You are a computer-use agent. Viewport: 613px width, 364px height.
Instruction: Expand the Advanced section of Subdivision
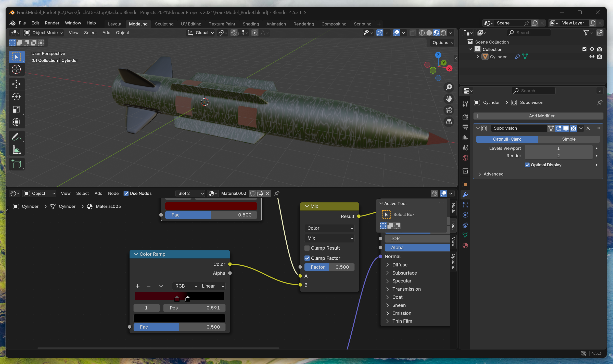point(493,174)
